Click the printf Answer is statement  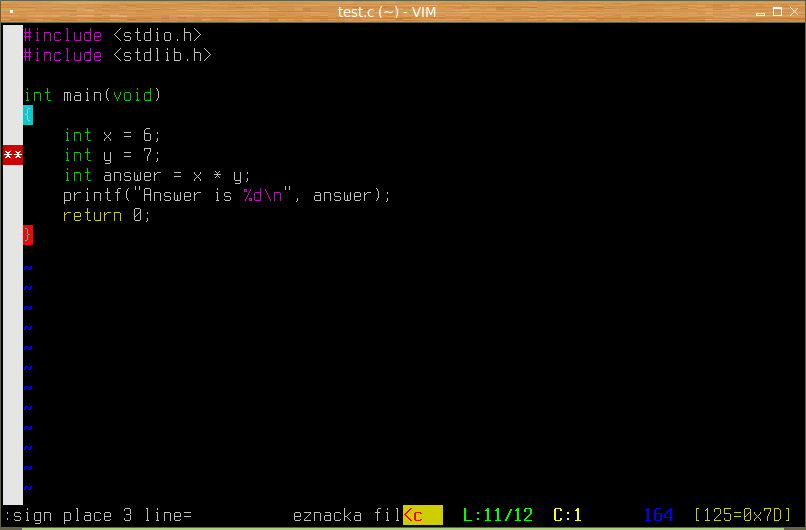point(227,195)
